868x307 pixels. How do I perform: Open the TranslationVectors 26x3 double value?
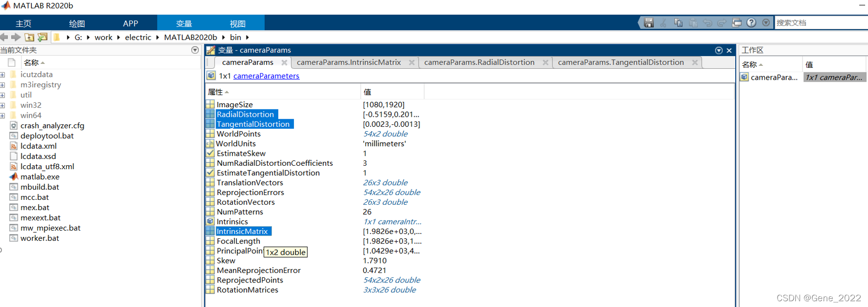pos(385,183)
